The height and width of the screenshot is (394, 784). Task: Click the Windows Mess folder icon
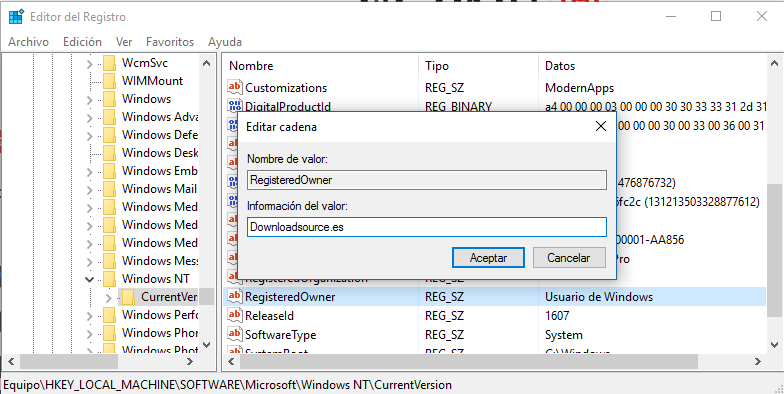click(110, 261)
